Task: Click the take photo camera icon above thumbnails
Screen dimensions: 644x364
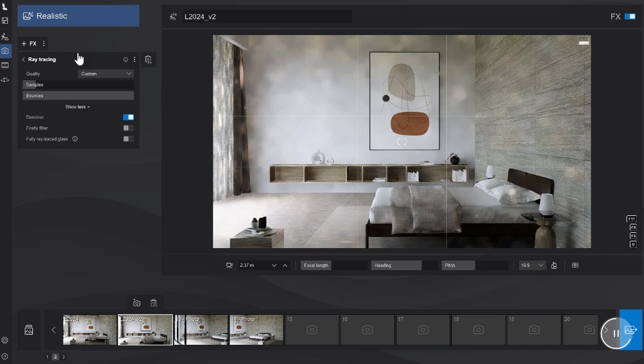Action: coord(137,303)
